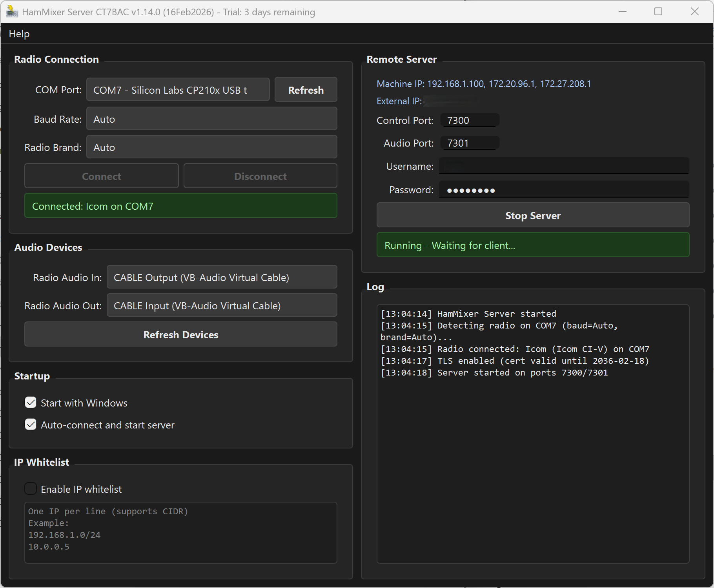
Task: Uncheck Start with Windows
Action: click(x=31, y=403)
